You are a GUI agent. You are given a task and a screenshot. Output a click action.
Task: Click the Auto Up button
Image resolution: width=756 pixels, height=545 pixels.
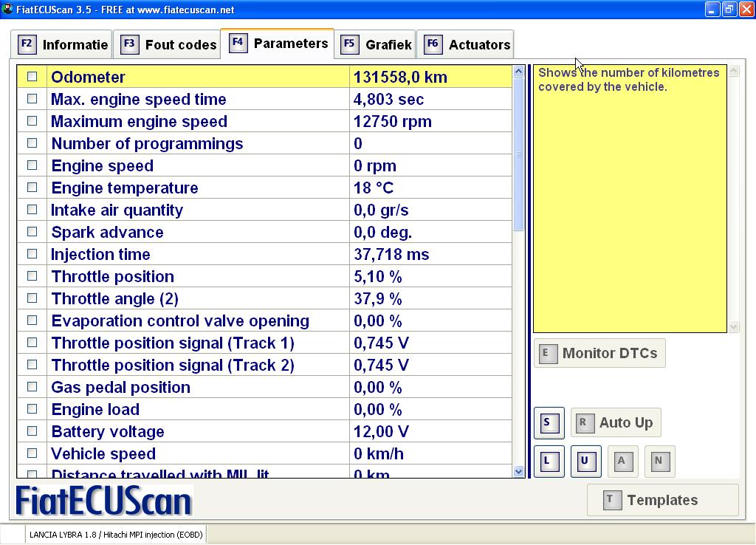[616, 422]
